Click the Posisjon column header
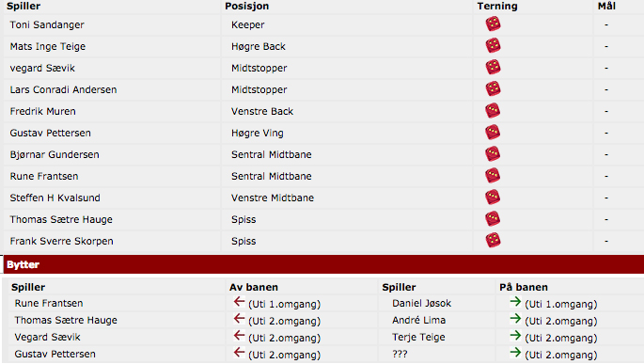Image resolution: width=644 pixels, height=364 pixels. click(247, 7)
